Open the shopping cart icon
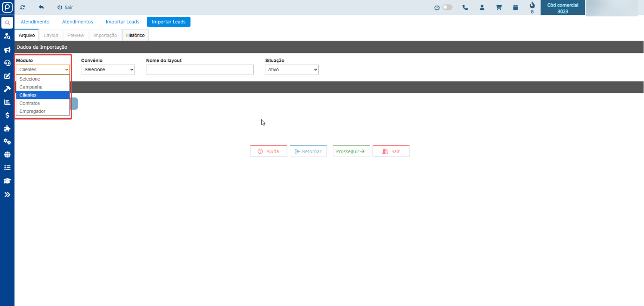Viewport: 644px width, 306px height. (x=498, y=7)
